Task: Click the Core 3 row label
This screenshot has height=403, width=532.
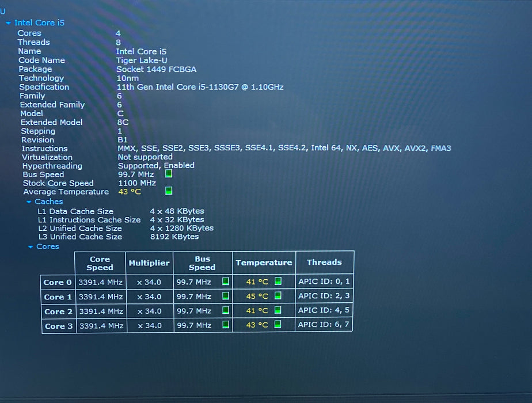Action: 59,326
